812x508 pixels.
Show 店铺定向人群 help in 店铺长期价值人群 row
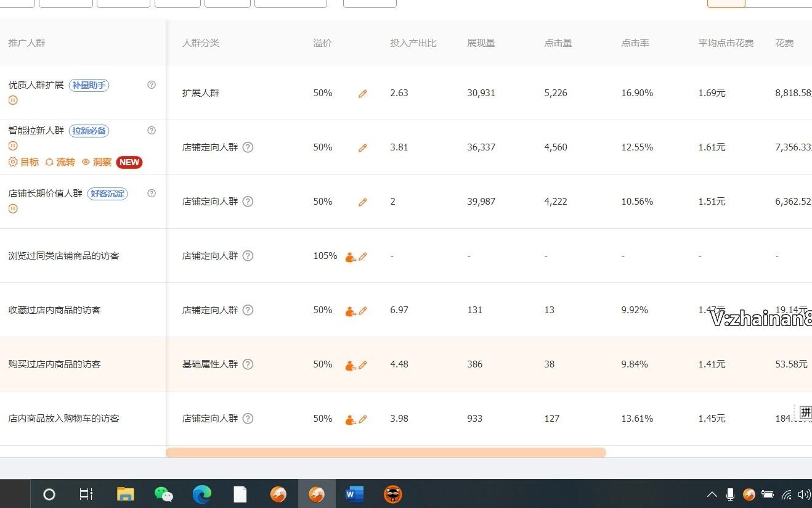point(248,202)
